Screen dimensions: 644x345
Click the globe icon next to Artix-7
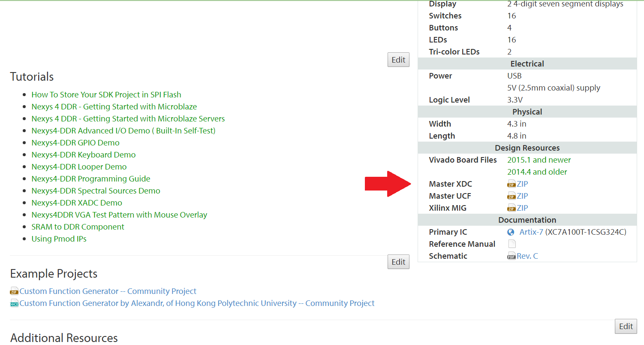[511, 232]
